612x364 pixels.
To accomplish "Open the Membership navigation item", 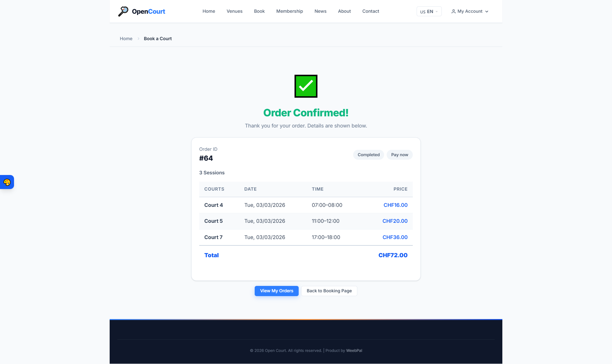I will (289, 11).
